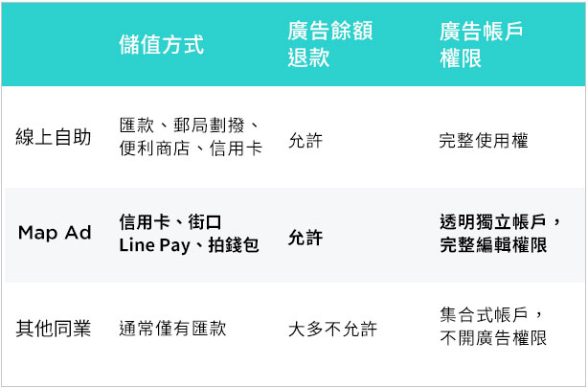The image size is (588, 388).
Task: Click the 大多不允許 cell
Action: click(332, 330)
